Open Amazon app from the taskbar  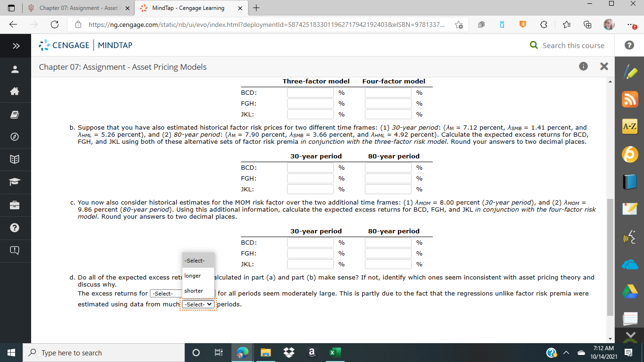click(x=311, y=353)
